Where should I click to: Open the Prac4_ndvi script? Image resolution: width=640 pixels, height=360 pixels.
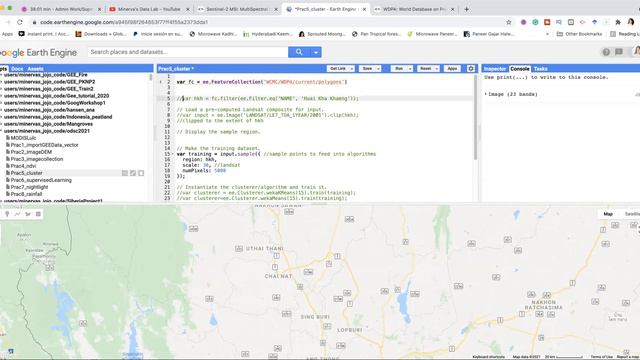tap(23, 166)
